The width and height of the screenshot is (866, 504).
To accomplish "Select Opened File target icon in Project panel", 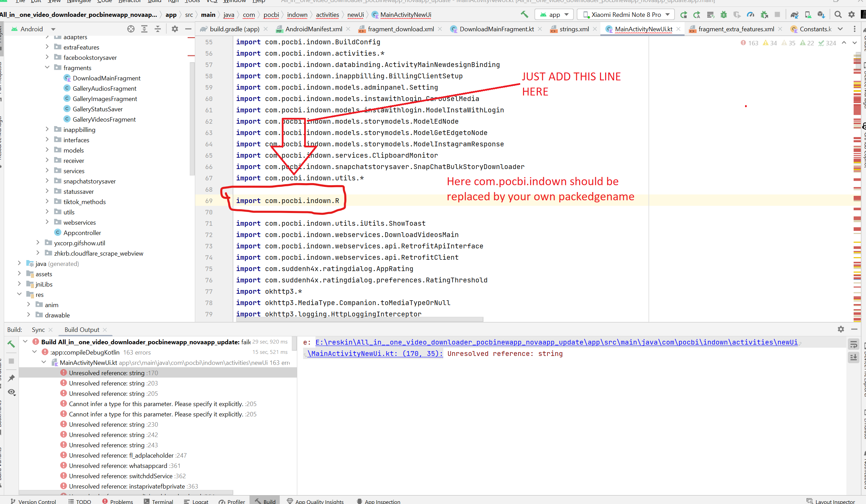I will pos(131,29).
